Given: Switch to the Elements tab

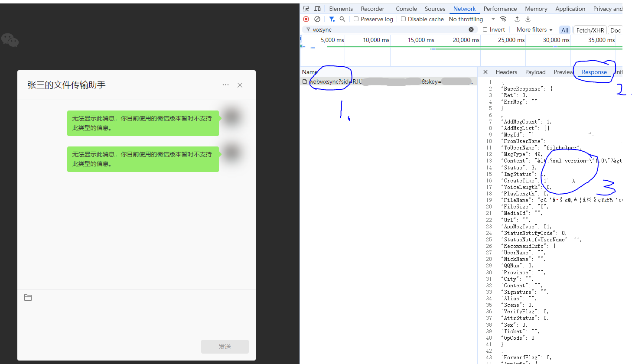Looking at the screenshot, I should [341, 9].
